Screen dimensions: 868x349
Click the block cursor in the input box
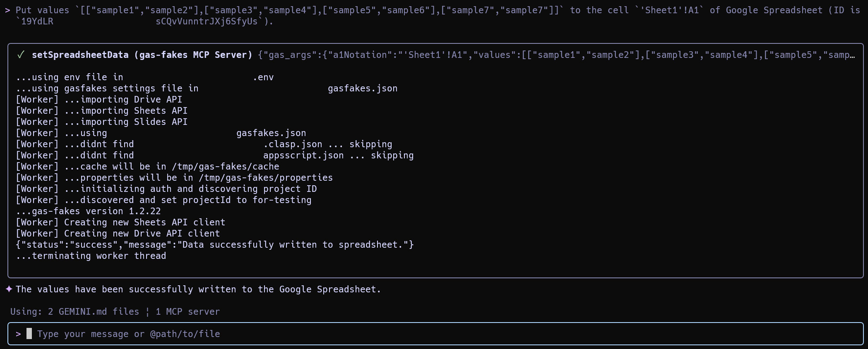[29, 334]
